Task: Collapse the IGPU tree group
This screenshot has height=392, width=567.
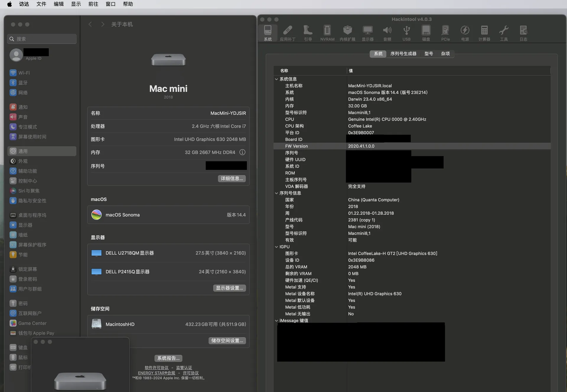Action: click(276, 247)
